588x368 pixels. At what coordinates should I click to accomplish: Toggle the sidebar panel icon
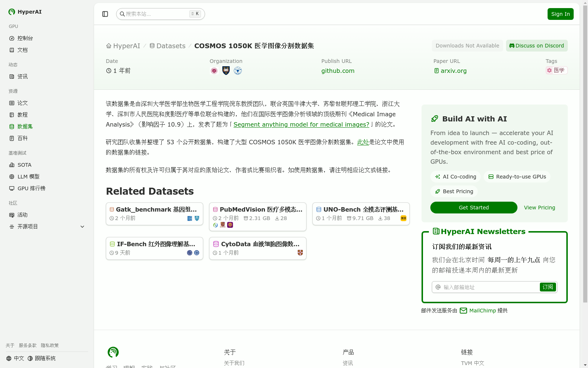coord(105,14)
